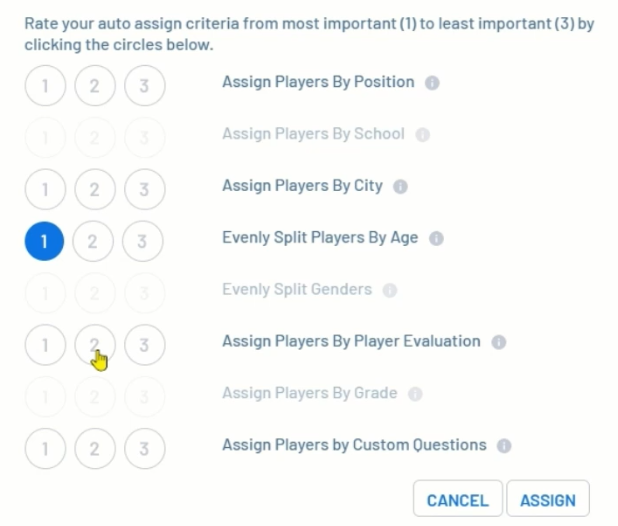Deselect rank 1 for Evenly Split Players By Age
The height and width of the screenshot is (526, 618).
pyautogui.click(x=45, y=242)
